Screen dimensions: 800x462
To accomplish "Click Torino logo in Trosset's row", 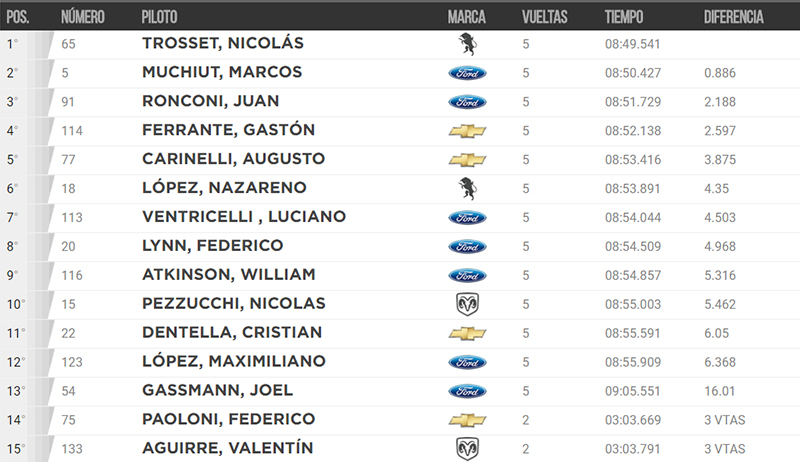I will [x=467, y=44].
